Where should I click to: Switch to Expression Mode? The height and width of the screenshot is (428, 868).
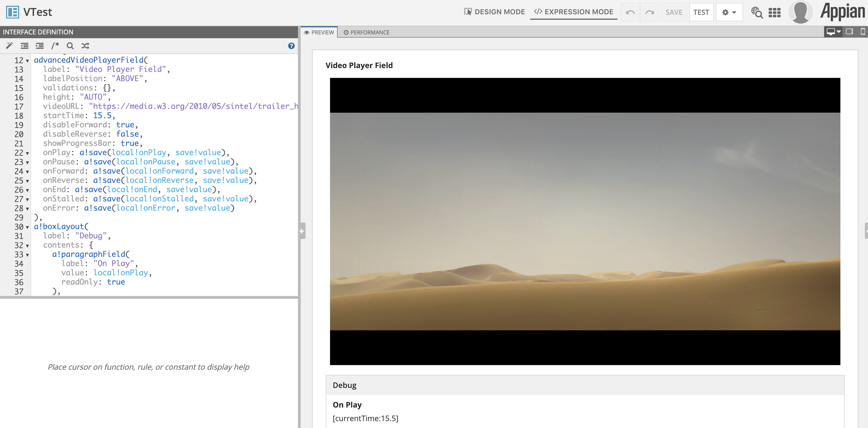coord(573,12)
